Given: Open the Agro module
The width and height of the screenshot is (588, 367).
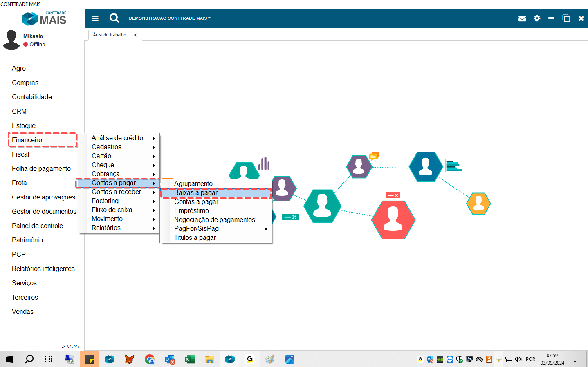Looking at the screenshot, I should tap(19, 69).
